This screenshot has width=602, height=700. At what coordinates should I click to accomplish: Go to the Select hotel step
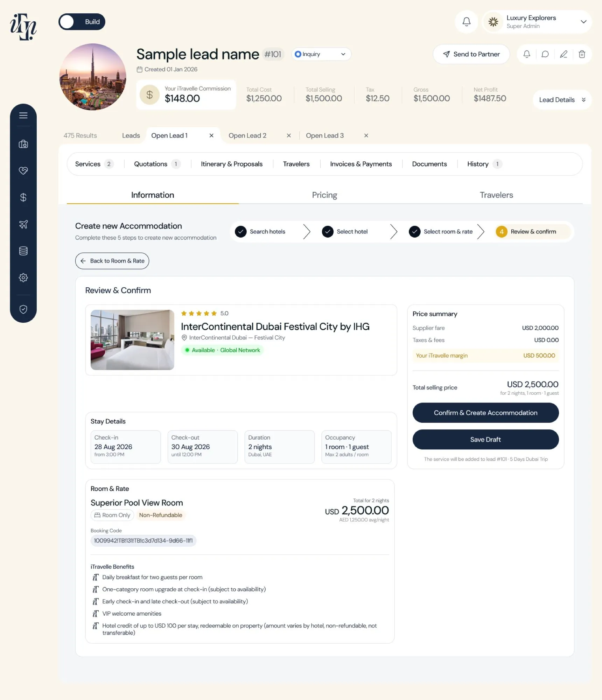pyautogui.click(x=345, y=232)
